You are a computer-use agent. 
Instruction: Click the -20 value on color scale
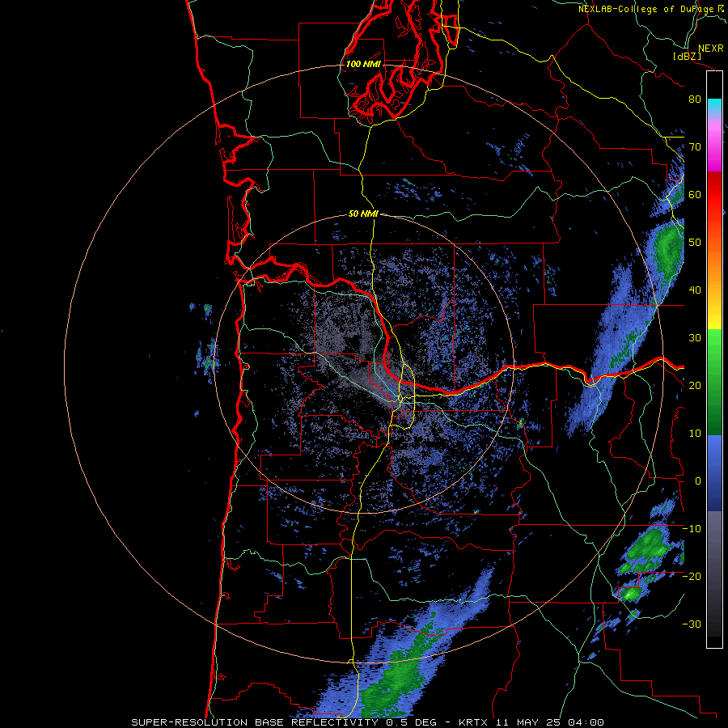[692, 576]
